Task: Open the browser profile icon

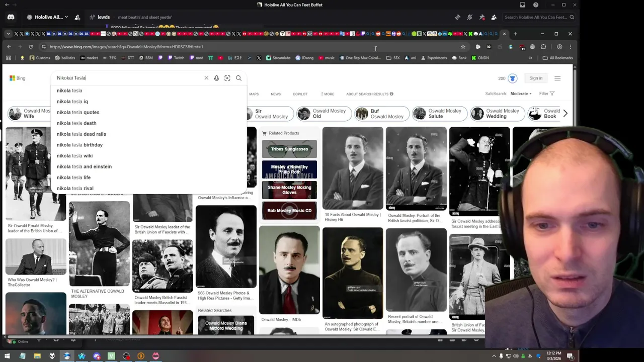Action: point(559,47)
